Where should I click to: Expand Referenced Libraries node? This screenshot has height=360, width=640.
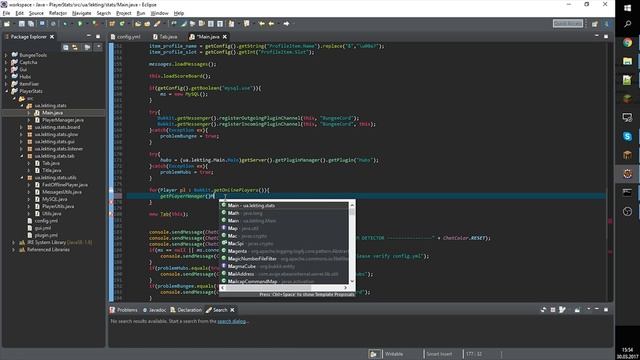[13, 250]
